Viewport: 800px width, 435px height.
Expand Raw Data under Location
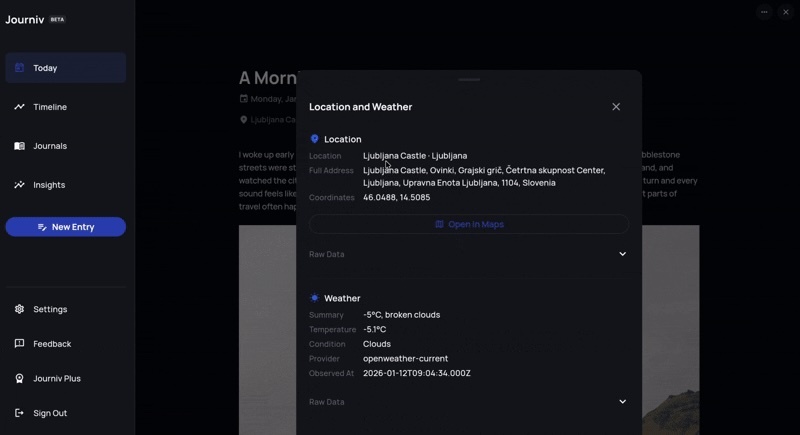click(x=622, y=254)
